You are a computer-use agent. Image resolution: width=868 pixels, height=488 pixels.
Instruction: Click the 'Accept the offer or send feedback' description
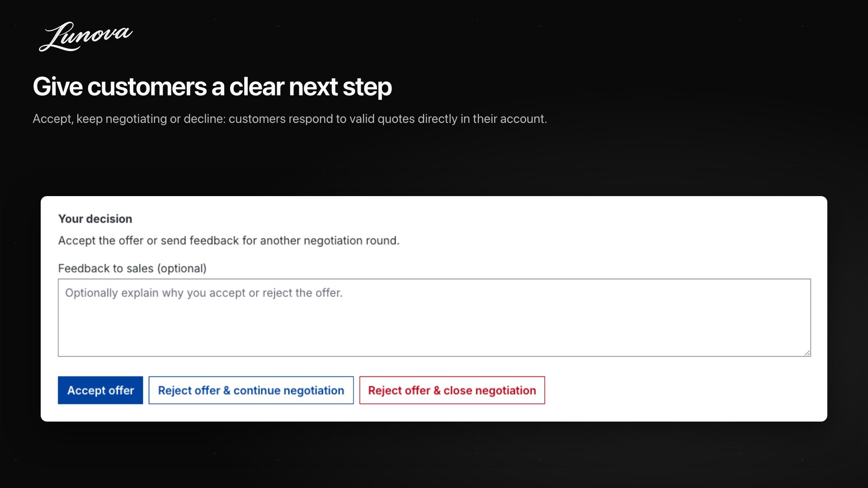pyautogui.click(x=229, y=240)
